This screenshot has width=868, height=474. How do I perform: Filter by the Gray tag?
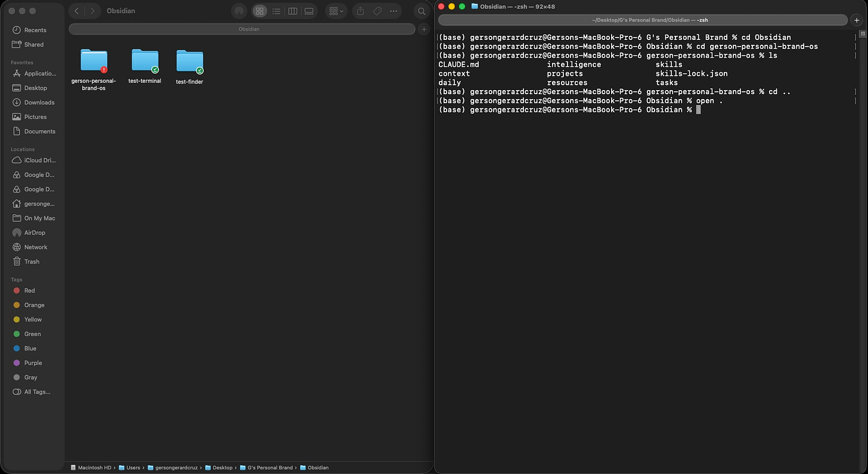26,377
